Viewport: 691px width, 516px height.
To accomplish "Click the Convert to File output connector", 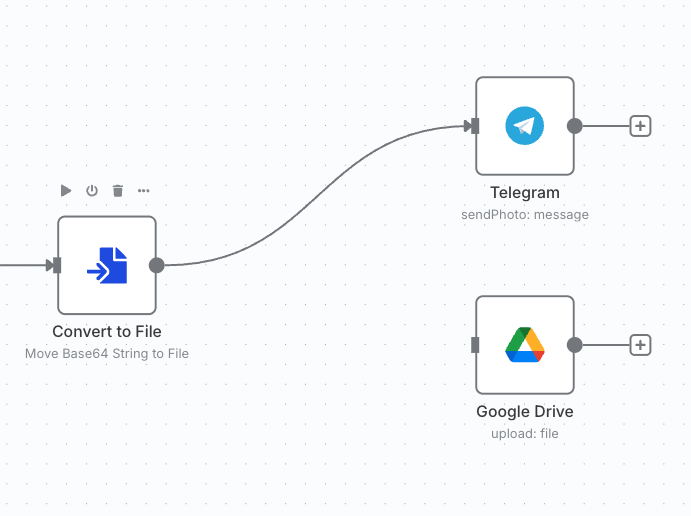I will click(156, 265).
